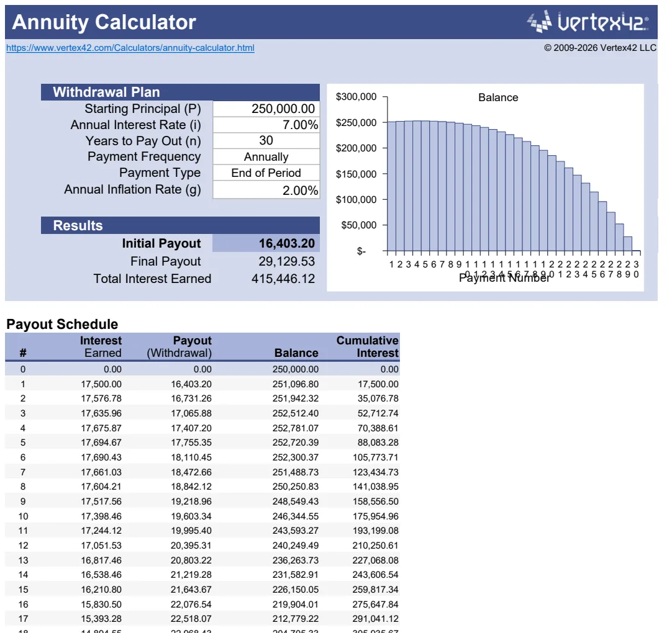Click payout 19,218.96 in row 9
Viewport: 672px width, 633px height.
pos(191,501)
